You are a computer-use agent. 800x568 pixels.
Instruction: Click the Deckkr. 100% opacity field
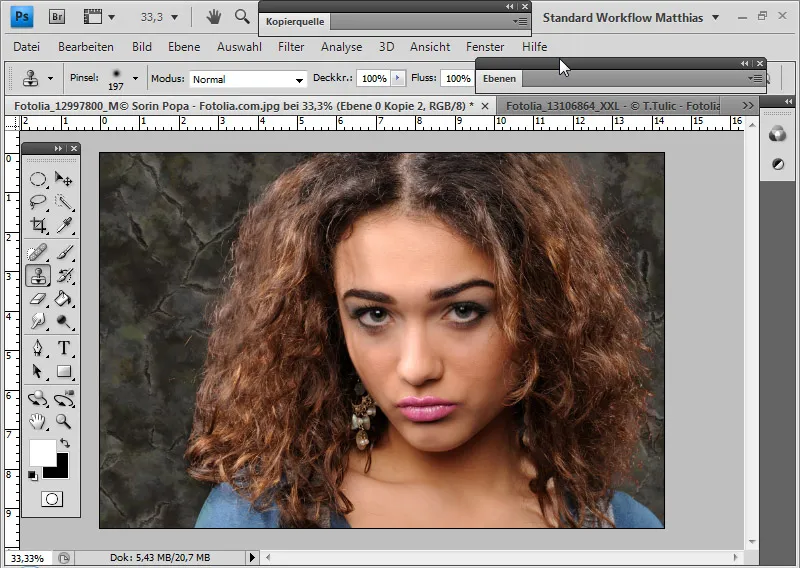374,79
